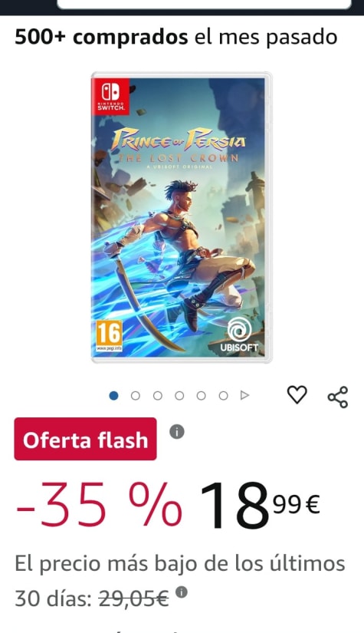
Task: Select the third image carousel dot
Action: (x=158, y=396)
